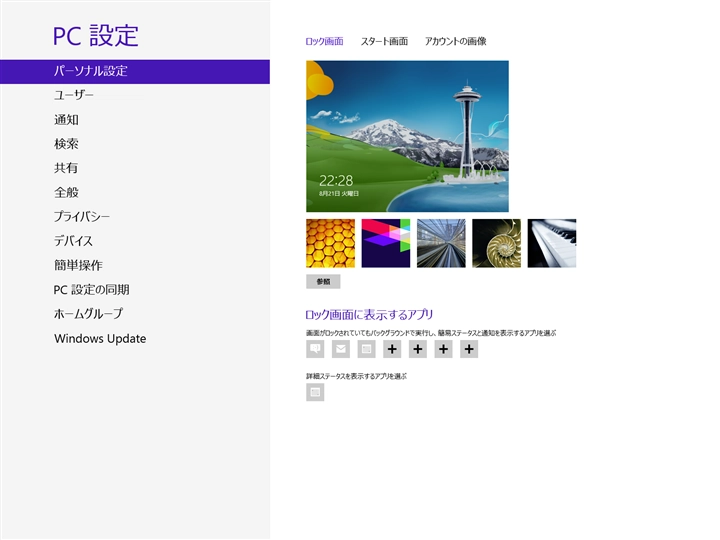Click the 参照 browse button
The image size is (720, 540).
323,281
